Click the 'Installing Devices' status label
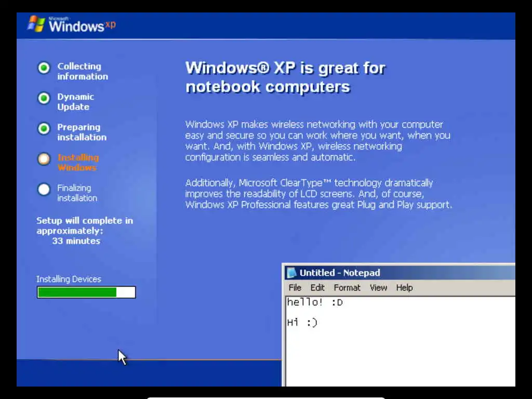 click(x=69, y=279)
